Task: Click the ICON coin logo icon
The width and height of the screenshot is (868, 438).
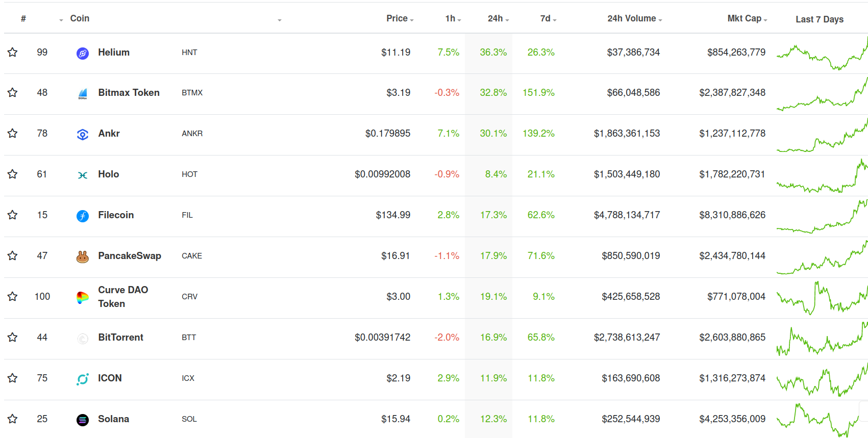Action: tap(83, 379)
